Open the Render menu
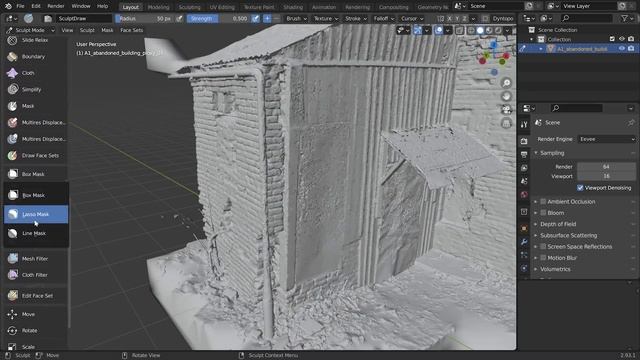The image size is (640, 360). [x=56, y=7]
